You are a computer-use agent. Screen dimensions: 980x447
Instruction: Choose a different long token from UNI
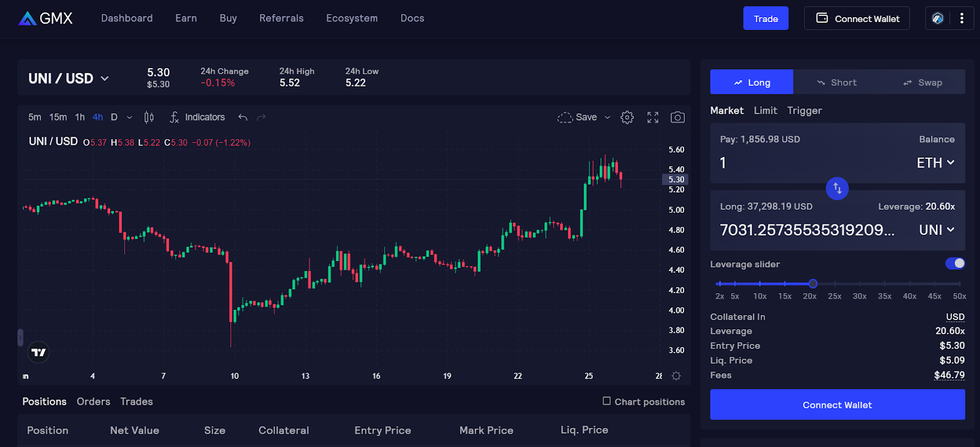pyautogui.click(x=937, y=230)
